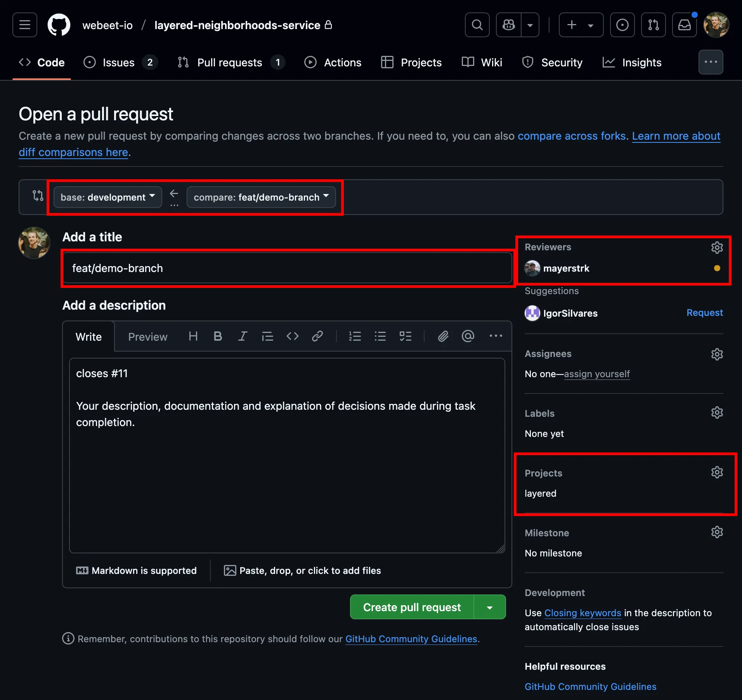
Task: Attach a file using the paperclip icon
Action: [443, 336]
